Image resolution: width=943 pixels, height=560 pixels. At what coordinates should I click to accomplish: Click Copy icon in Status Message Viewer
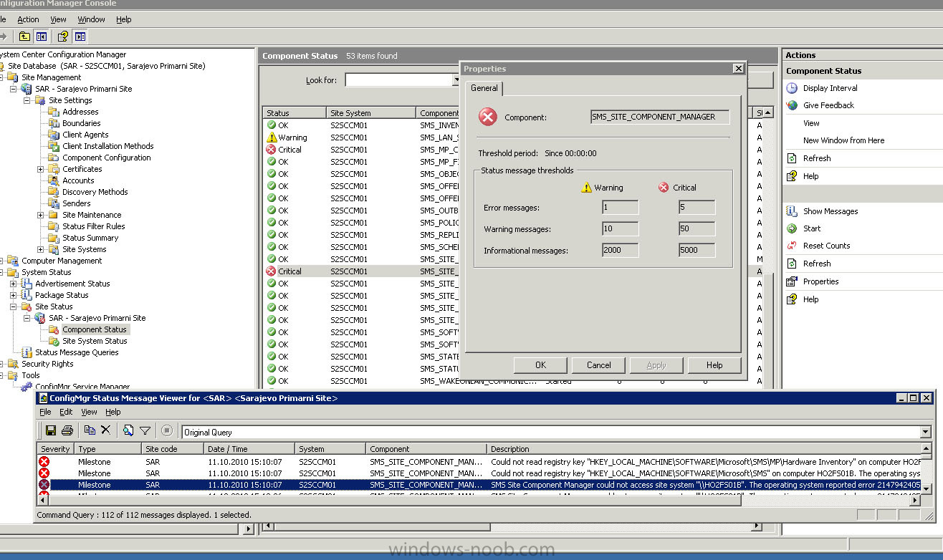pyautogui.click(x=90, y=430)
